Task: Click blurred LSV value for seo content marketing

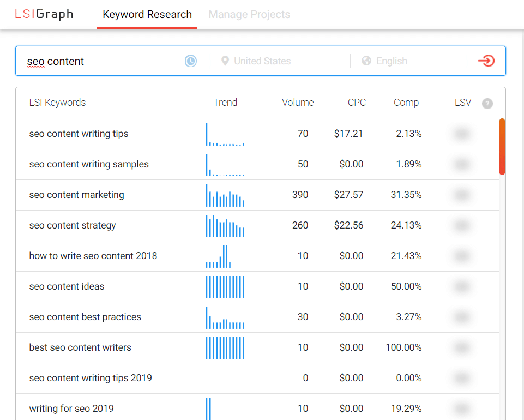Action: tap(462, 195)
